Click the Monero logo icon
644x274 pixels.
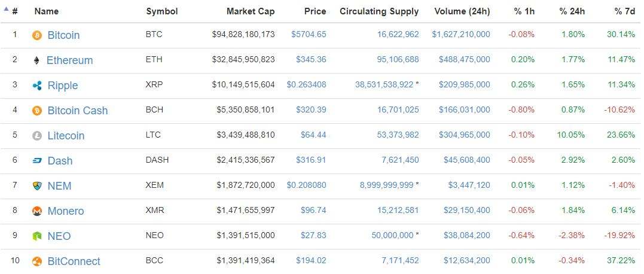click(x=37, y=211)
